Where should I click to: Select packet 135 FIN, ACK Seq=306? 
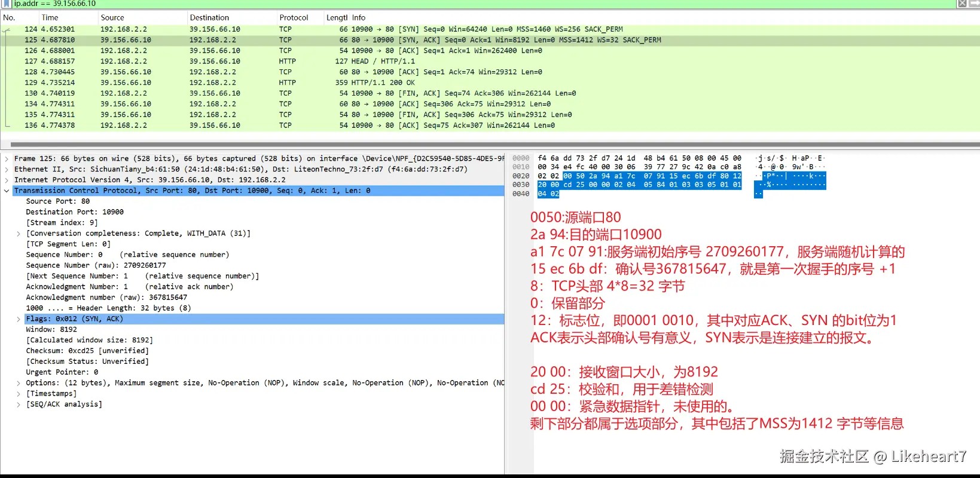pos(490,115)
